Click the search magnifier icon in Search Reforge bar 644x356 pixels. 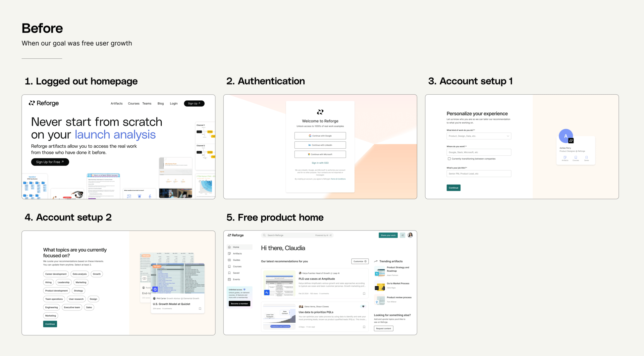point(264,235)
